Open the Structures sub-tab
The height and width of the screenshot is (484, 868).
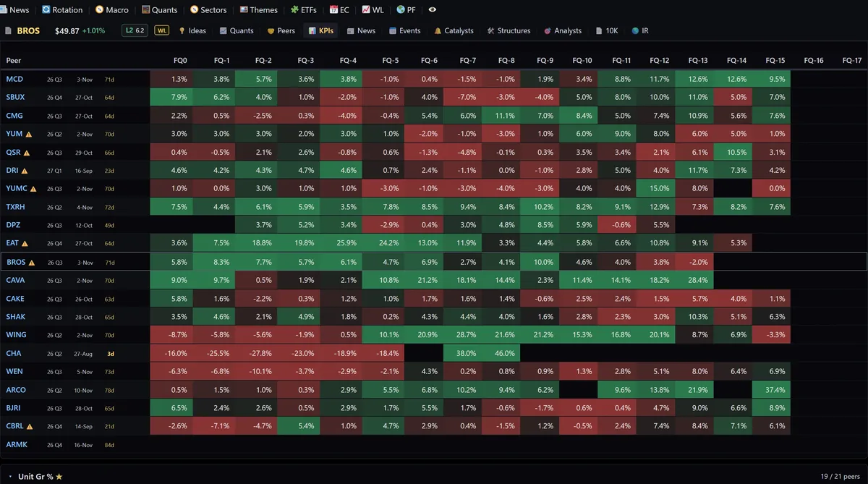coord(509,31)
